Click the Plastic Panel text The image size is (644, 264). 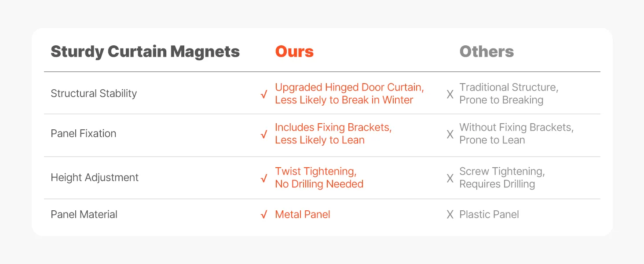[489, 214]
